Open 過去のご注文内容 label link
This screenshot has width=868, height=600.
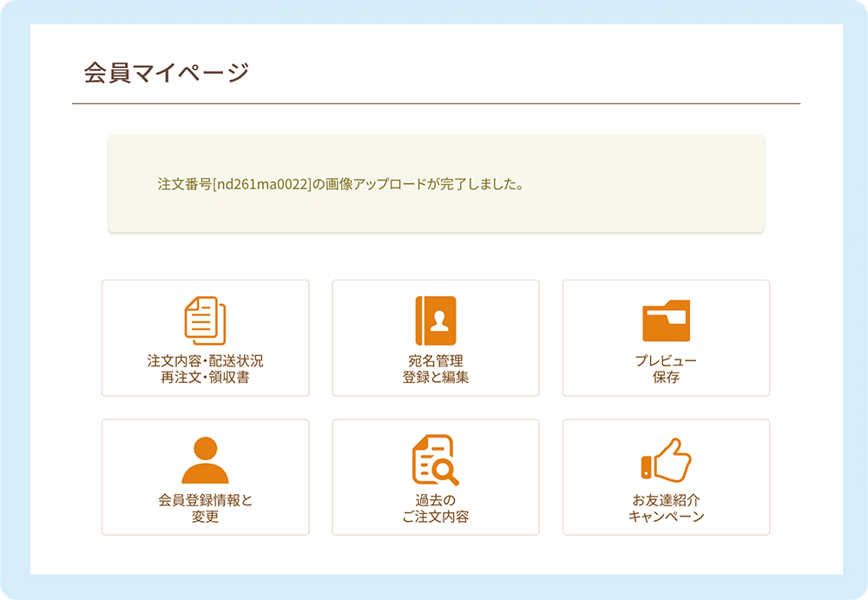436,508
